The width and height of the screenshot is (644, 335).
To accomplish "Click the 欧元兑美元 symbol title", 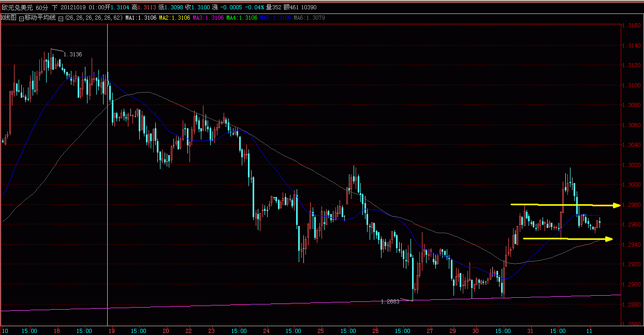I will [x=17, y=7].
